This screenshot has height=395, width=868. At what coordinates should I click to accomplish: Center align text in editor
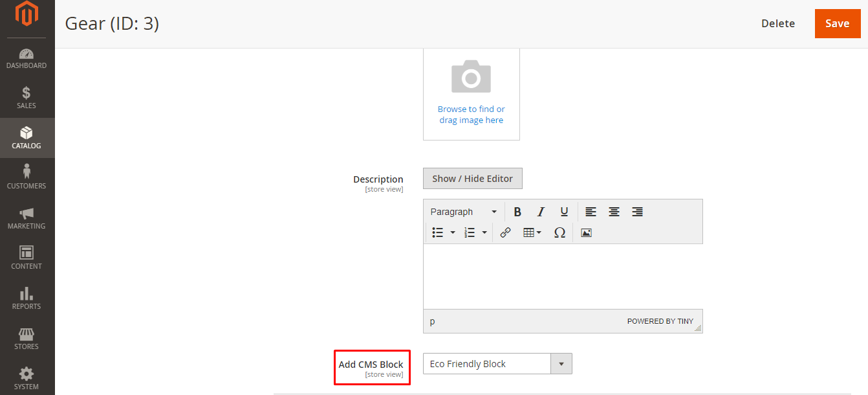(614, 212)
